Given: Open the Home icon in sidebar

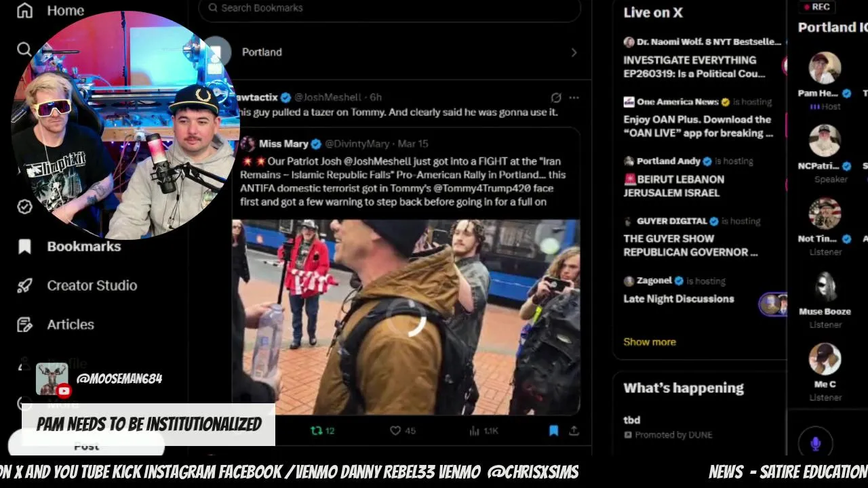Looking at the screenshot, I should [24, 11].
